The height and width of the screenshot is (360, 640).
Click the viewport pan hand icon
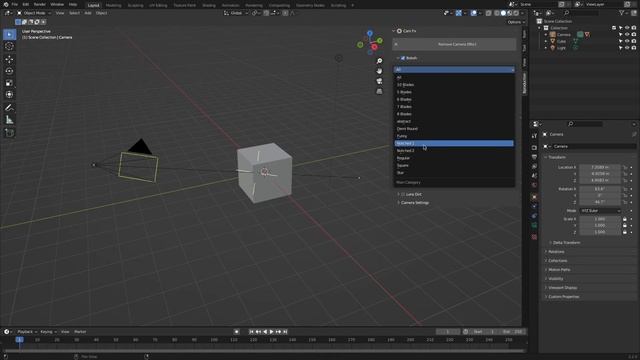tap(379, 71)
